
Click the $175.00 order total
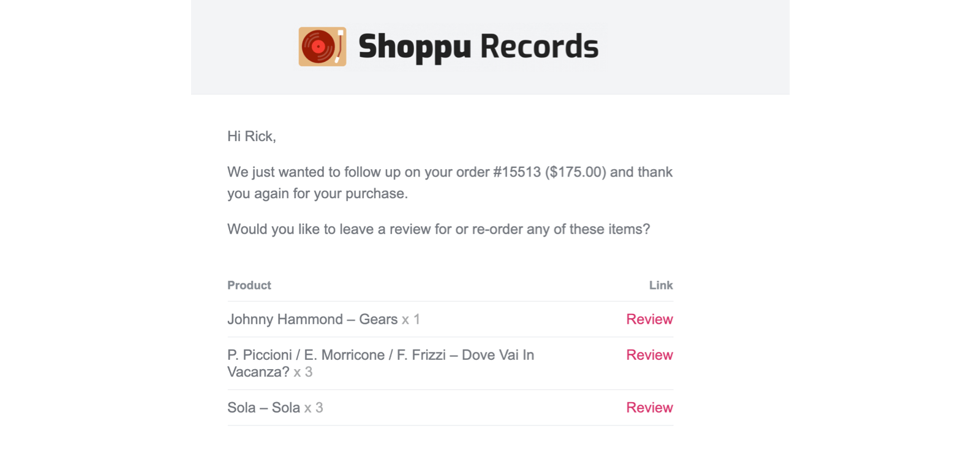click(x=576, y=172)
